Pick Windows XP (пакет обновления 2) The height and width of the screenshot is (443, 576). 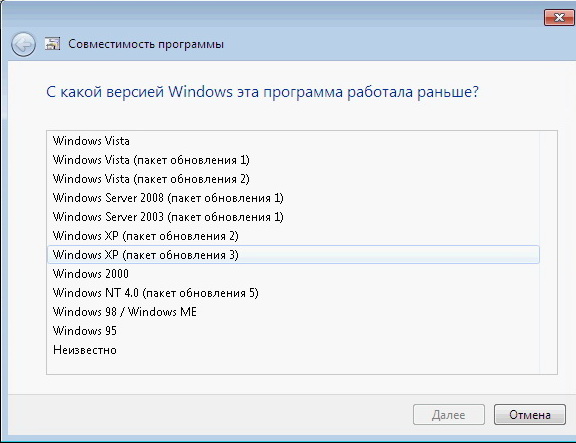294,236
